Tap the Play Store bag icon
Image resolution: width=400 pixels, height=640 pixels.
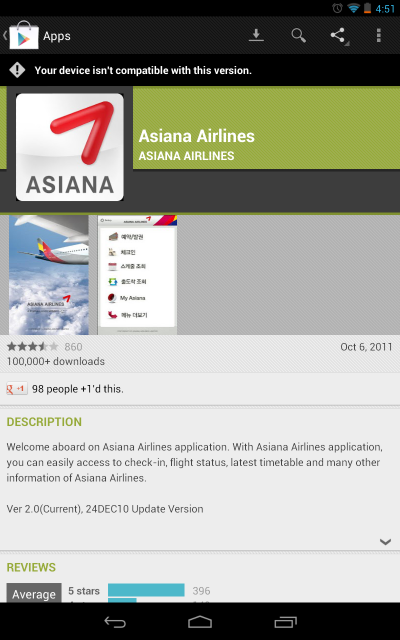coord(24,36)
